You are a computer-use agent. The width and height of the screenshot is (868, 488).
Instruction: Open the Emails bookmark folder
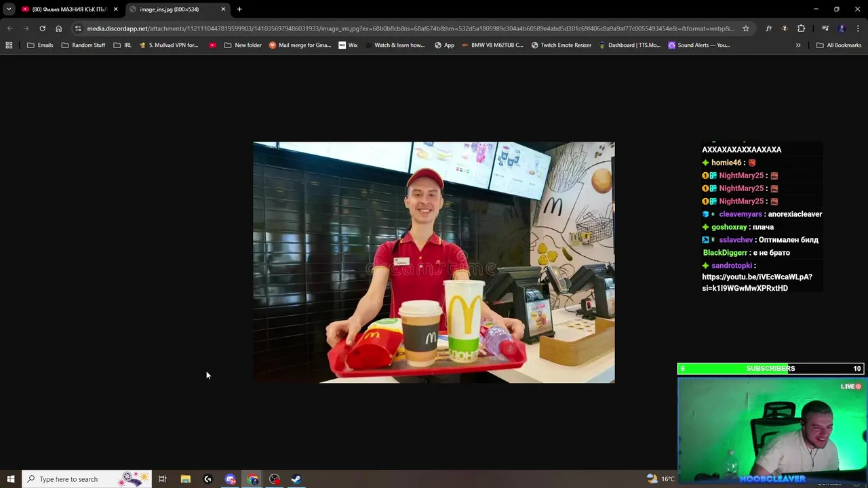(40, 45)
